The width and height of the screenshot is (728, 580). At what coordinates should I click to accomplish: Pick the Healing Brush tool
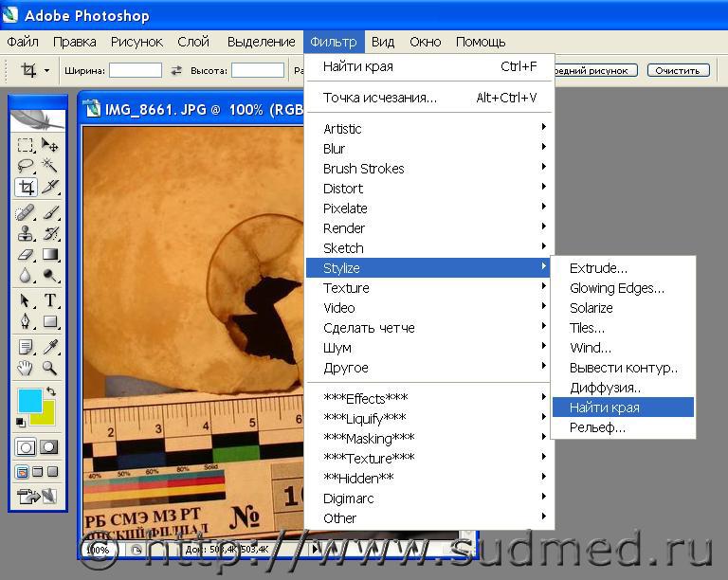click(x=26, y=212)
